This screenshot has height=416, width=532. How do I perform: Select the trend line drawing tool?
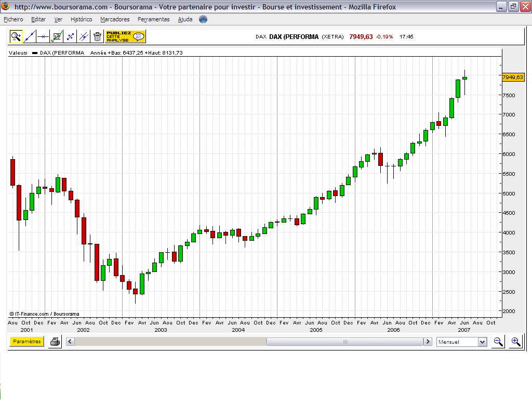(x=30, y=36)
